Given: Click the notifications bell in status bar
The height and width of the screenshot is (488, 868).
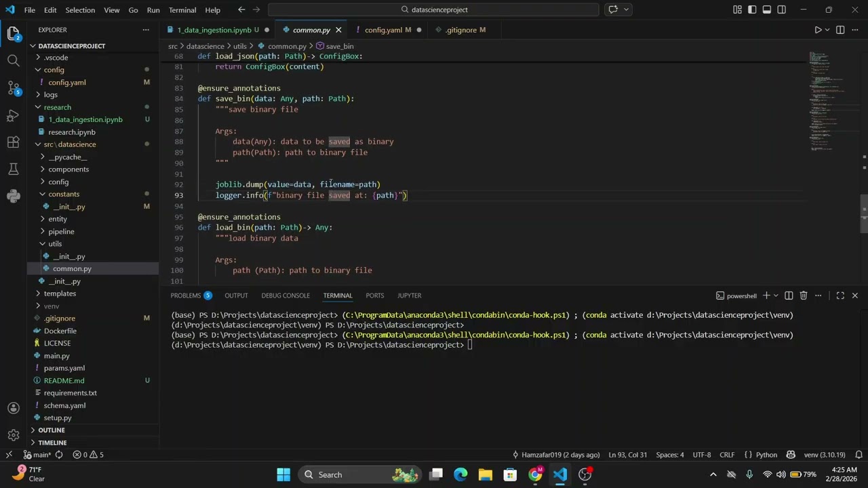Looking at the screenshot, I should (859, 455).
